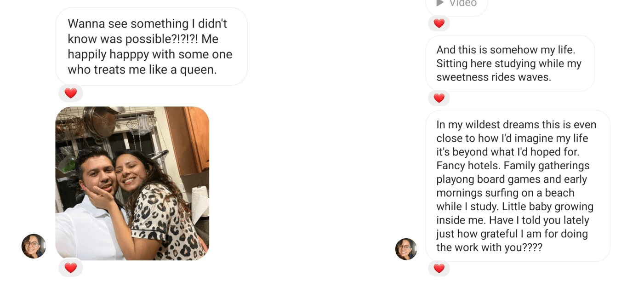Click heart reaction beneath the kitchen selfie photo
The image size is (644, 293).
point(71,268)
